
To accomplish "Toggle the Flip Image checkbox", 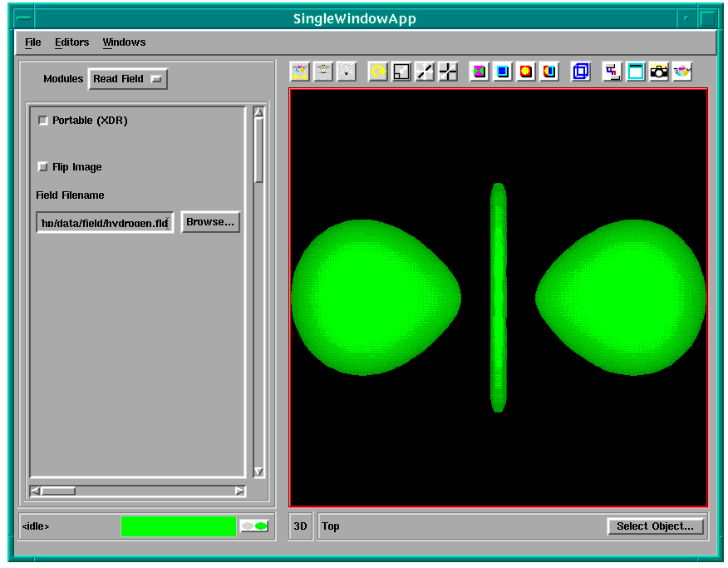I will point(43,167).
